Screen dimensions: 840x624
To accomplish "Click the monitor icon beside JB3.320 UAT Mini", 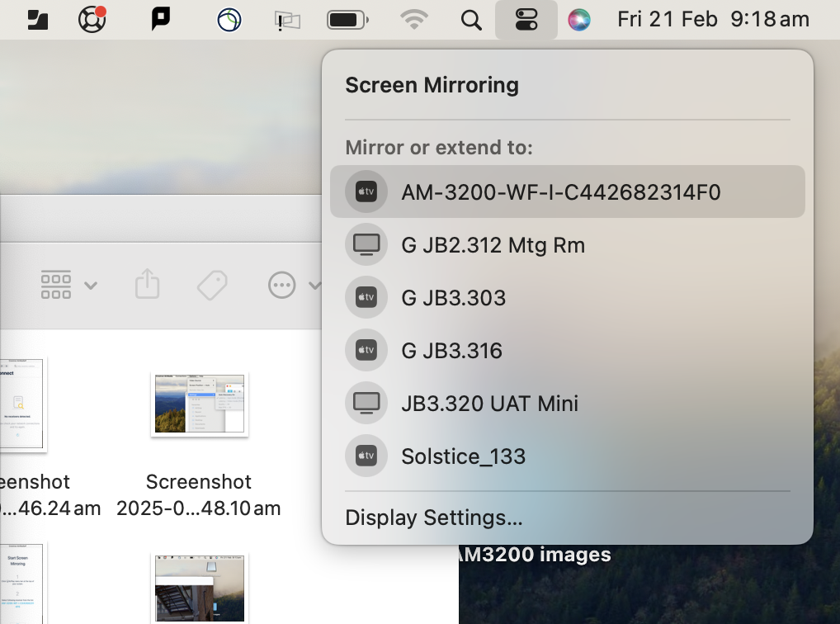I will click(366, 404).
